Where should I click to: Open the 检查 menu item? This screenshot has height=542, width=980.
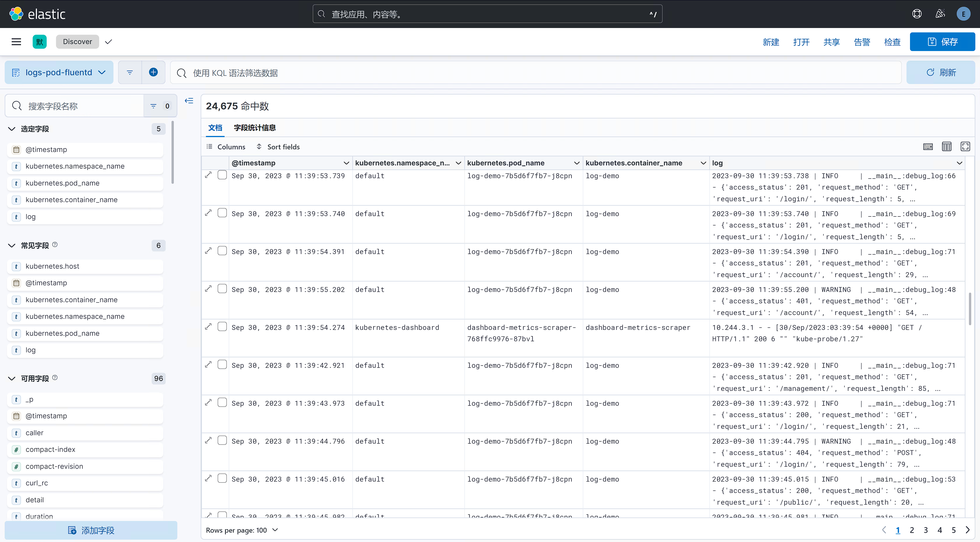892,42
